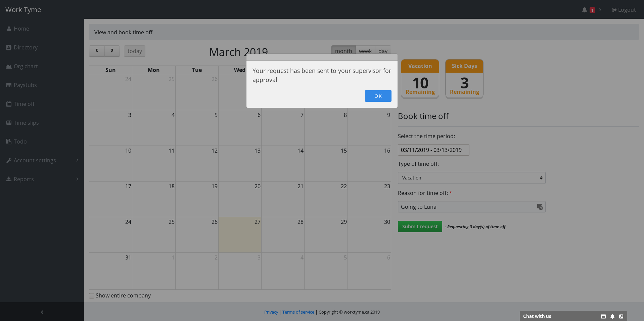Open the Todo page from sidebar

[20, 142]
